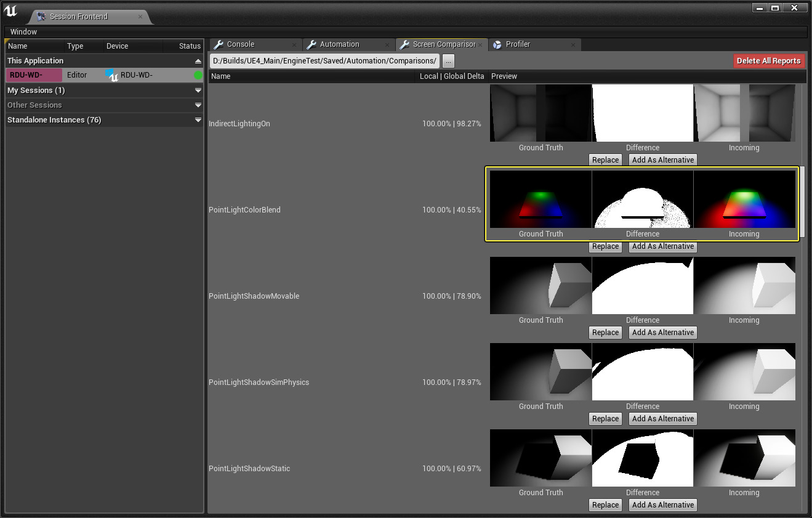Select the PointLightShadowStatic Incoming thumbnail
The image size is (812, 518).
tap(744, 458)
